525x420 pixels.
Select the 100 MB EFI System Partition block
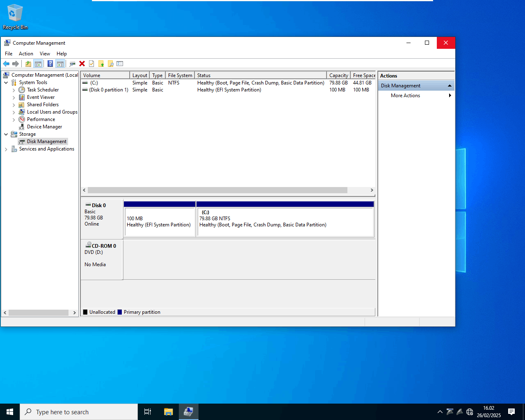coord(160,219)
